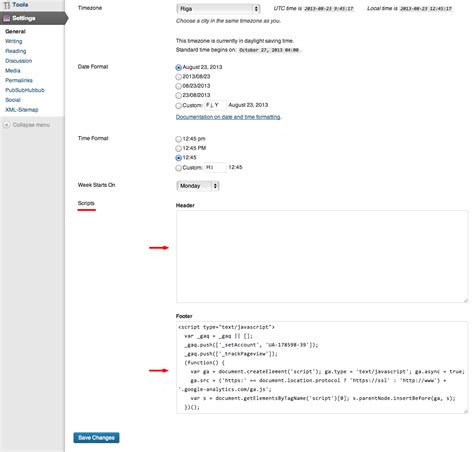Click the October 27 standard time date
The width and height of the screenshot is (474, 452).
tap(269, 50)
